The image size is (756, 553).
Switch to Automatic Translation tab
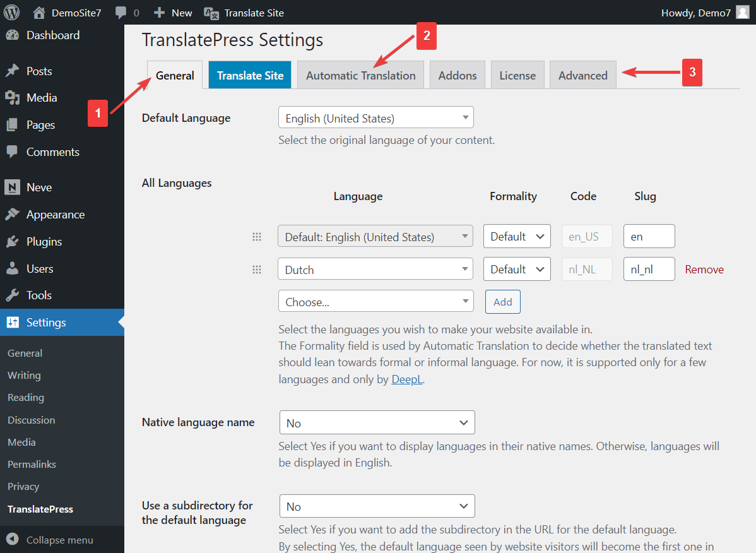pos(360,75)
